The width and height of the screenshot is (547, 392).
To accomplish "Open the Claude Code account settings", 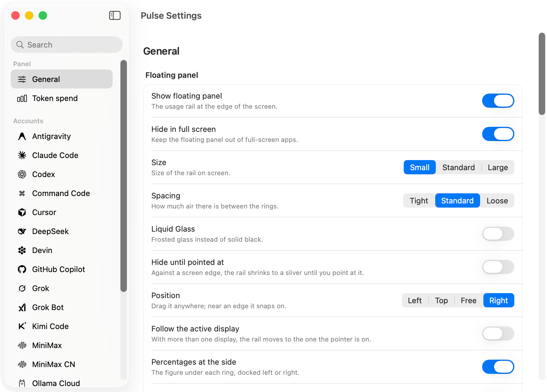I will pos(62,155).
